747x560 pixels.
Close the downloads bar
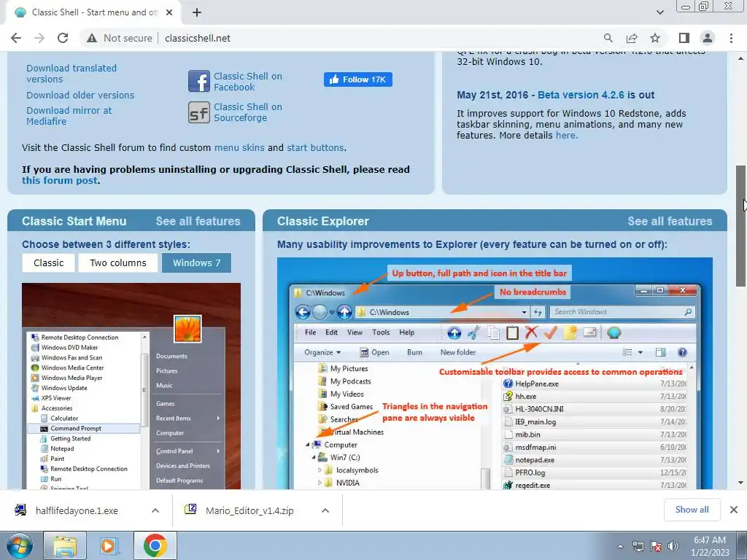click(734, 510)
